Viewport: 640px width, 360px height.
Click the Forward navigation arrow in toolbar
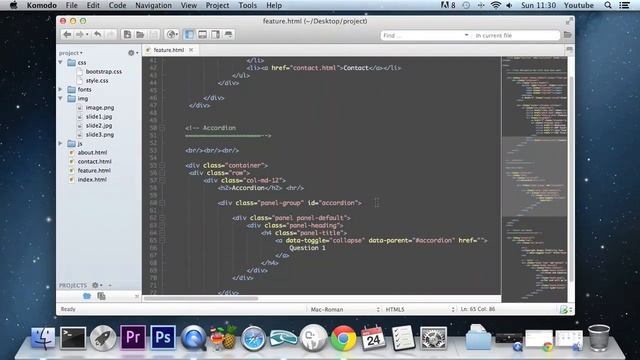coord(80,35)
